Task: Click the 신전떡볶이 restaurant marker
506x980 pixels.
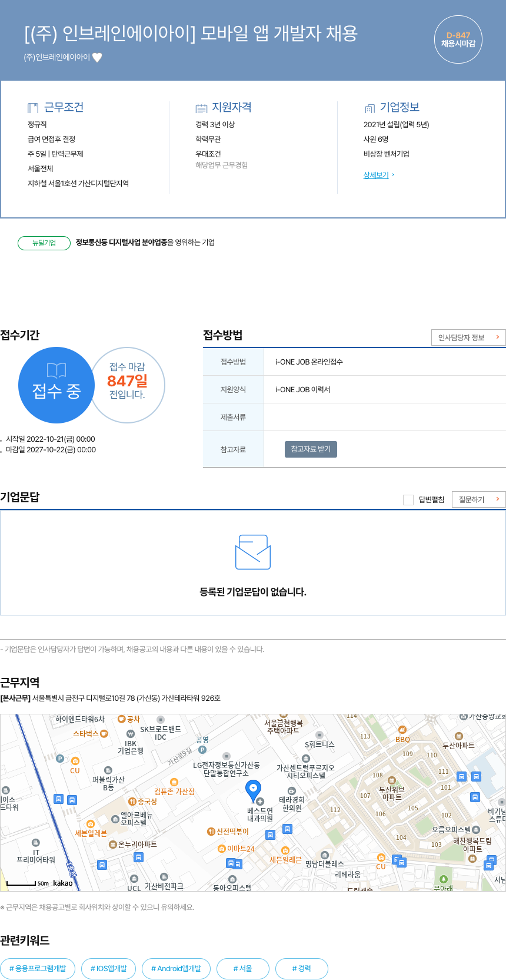Action: (211, 832)
